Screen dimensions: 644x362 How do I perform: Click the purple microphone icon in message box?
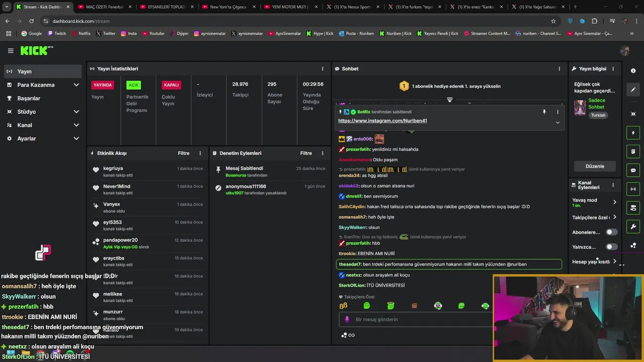347,319
